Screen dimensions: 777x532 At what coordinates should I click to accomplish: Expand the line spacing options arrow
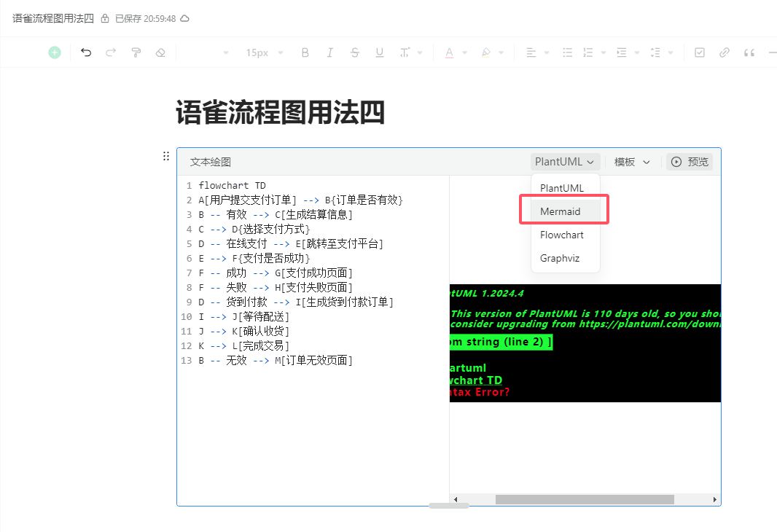click(671, 52)
